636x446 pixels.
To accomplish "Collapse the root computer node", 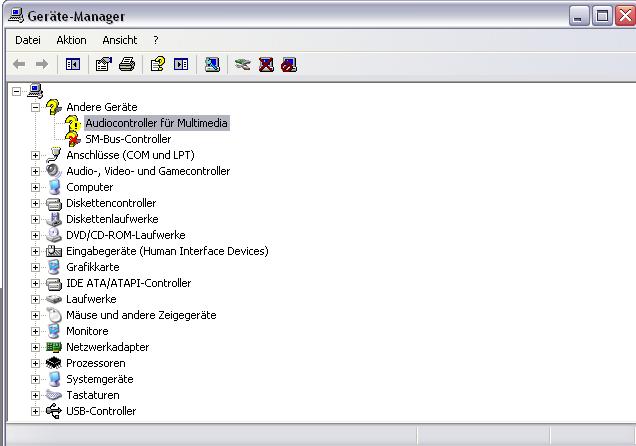I will tap(16, 91).
